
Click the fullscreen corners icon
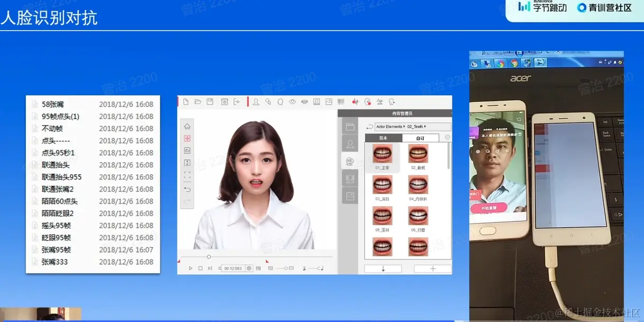(x=187, y=174)
